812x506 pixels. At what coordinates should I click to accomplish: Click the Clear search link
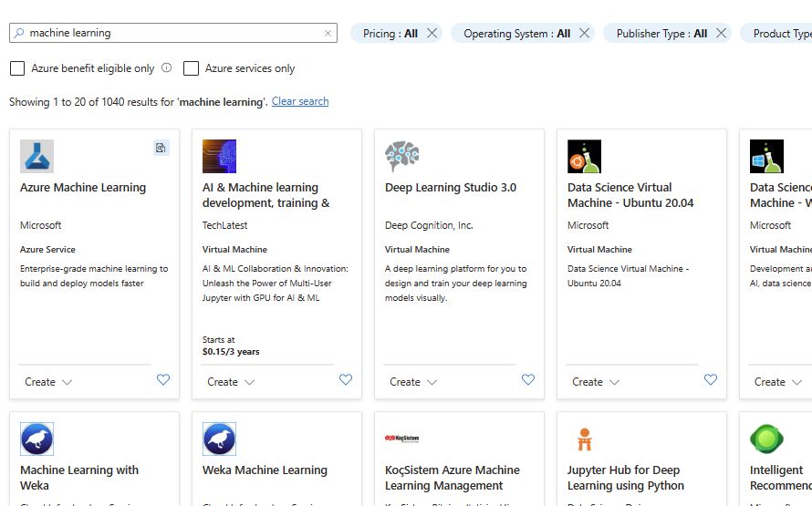(x=300, y=101)
